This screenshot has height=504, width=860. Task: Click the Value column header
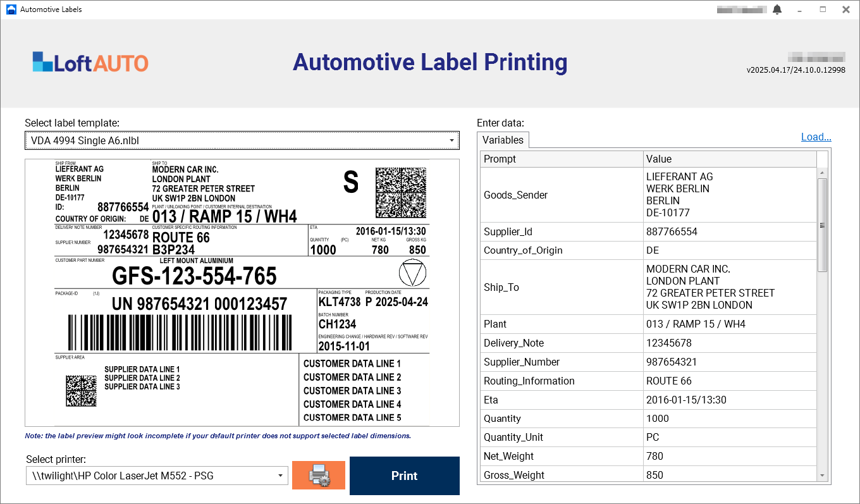click(730, 159)
